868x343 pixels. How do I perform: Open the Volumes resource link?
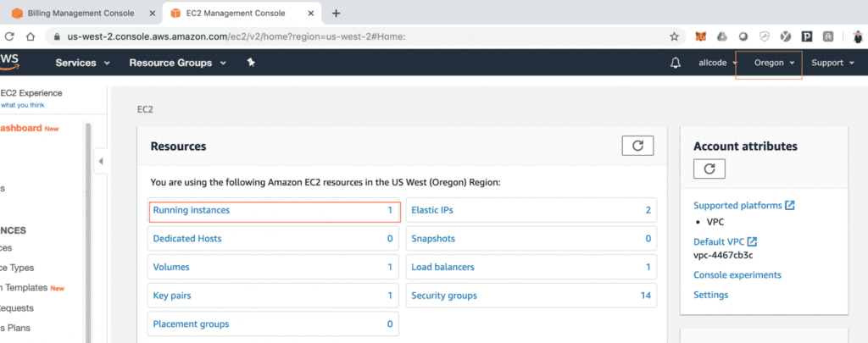(x=171, y=267)
